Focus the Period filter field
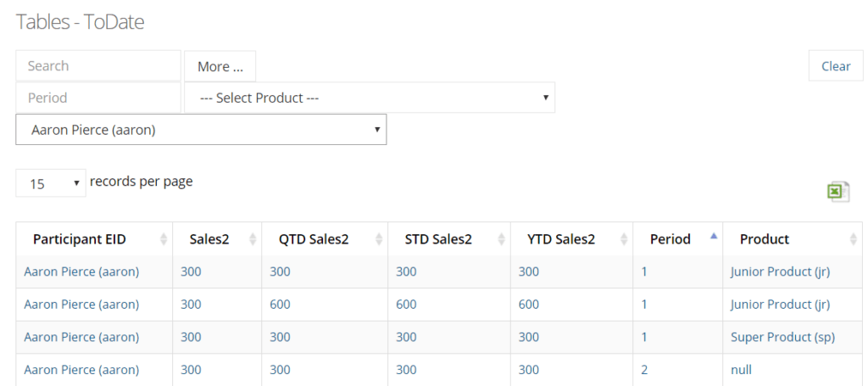This screenshot has width=868, height=386. click(98, 98)
